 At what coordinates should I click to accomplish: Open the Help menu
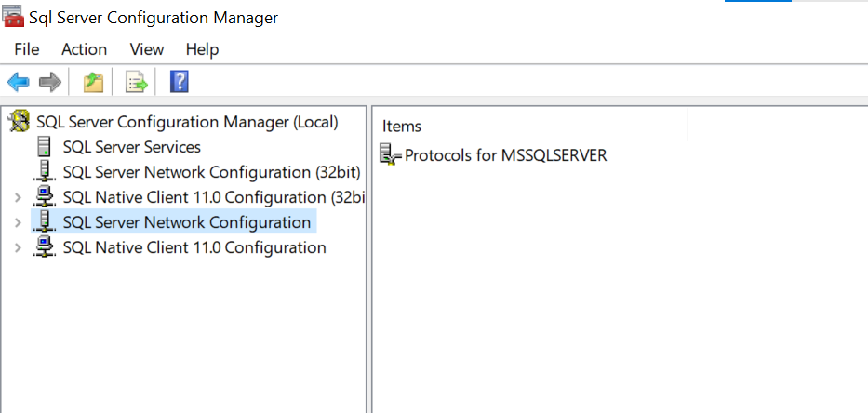point(202,49)
